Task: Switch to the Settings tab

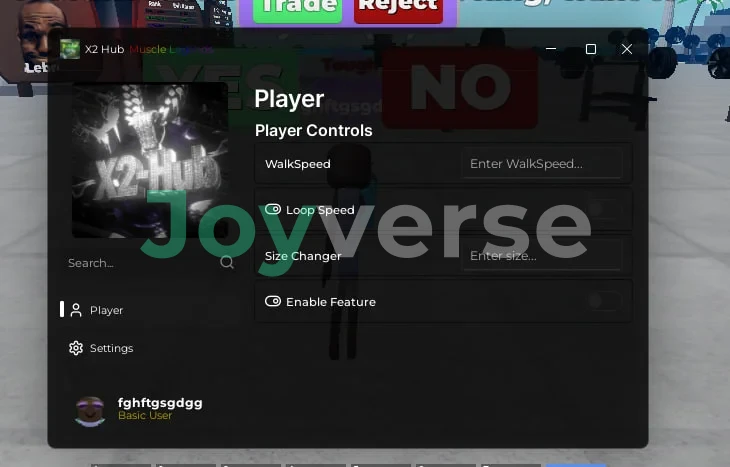Action: click(111, 348)
